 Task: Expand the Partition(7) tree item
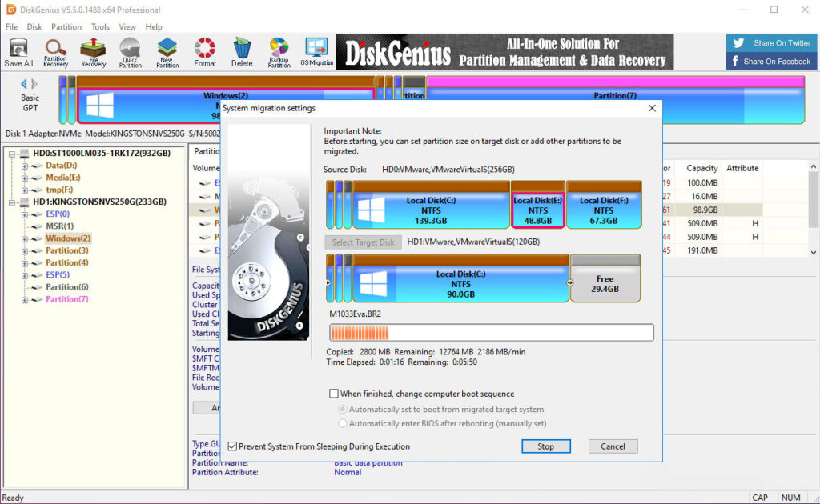click(x=25, y=298)
